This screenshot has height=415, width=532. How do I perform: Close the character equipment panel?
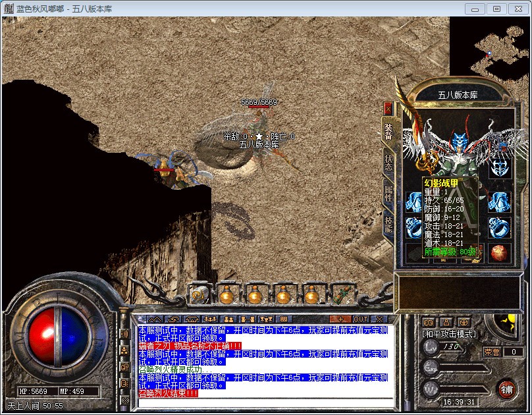tap(388, 108)
